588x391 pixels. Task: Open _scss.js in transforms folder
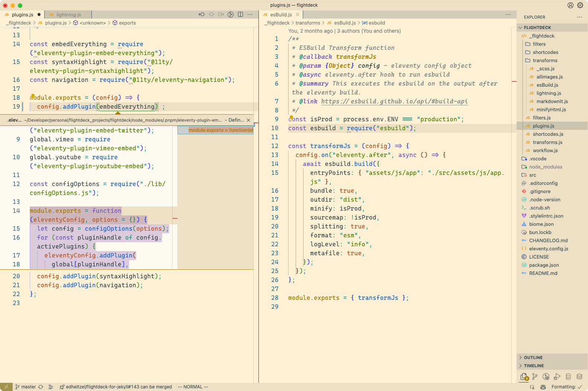(552, 68)
